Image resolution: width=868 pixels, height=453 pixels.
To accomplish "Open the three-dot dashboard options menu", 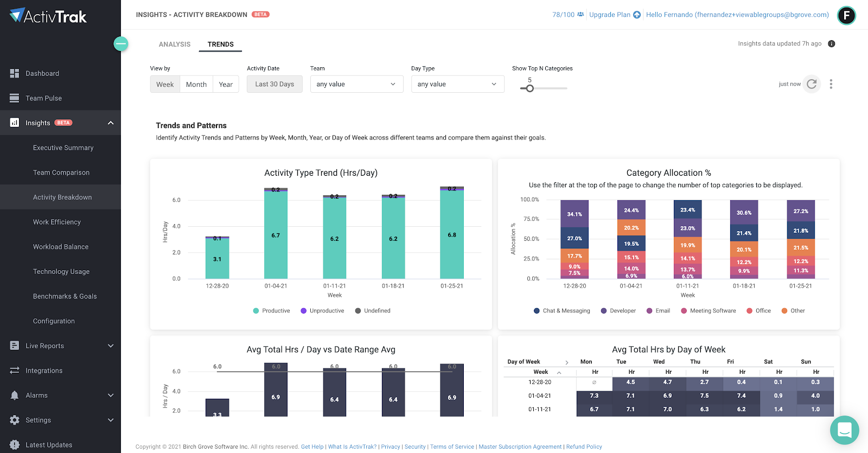I will (831, 84).
